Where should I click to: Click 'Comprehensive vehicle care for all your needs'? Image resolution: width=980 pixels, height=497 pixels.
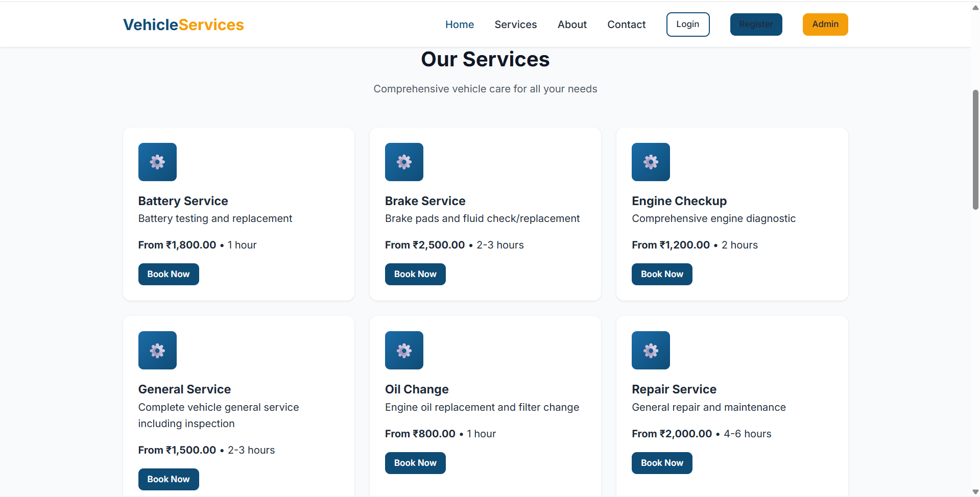pos(485,89)
